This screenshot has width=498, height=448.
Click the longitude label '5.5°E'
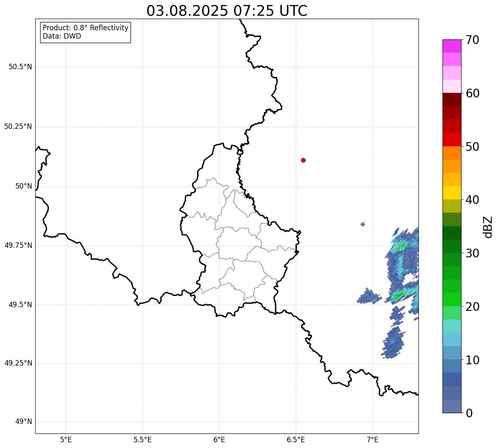click(143, 439)
